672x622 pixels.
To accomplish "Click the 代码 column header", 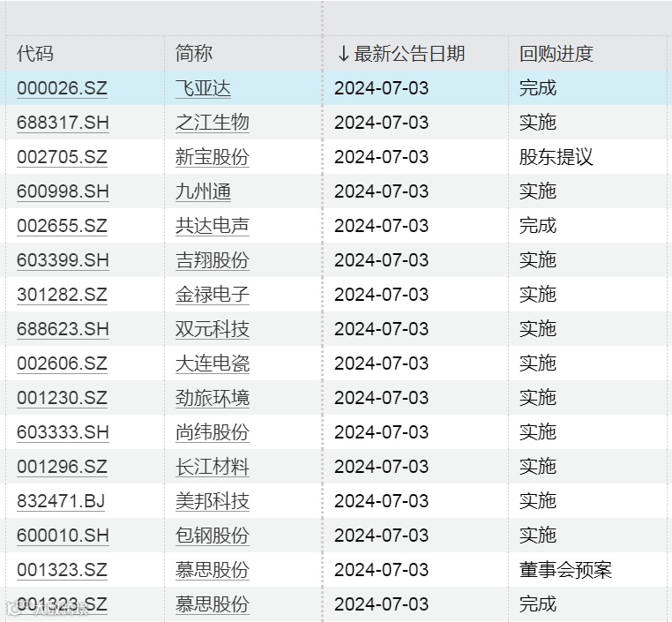I will pyautogui.click(x=35, y=54).
